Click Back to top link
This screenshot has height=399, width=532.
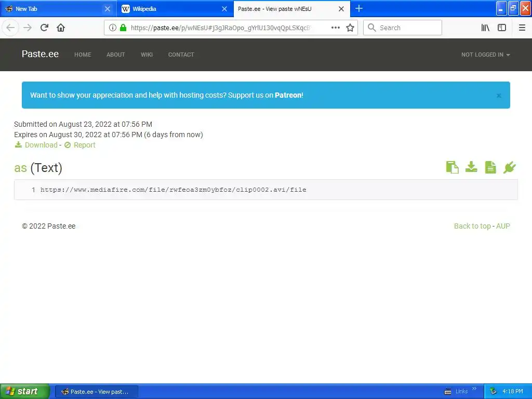pyautogui.click(x=472, y=226)
